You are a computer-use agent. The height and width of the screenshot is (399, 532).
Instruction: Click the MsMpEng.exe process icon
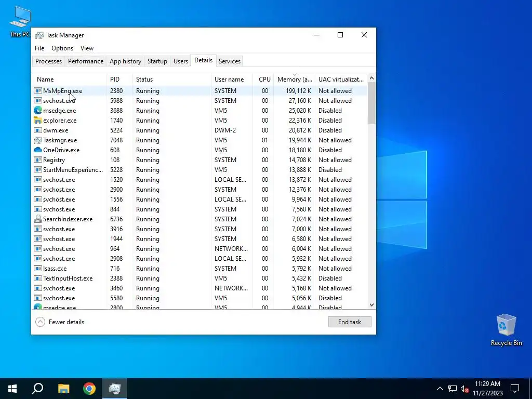point(37,90)
